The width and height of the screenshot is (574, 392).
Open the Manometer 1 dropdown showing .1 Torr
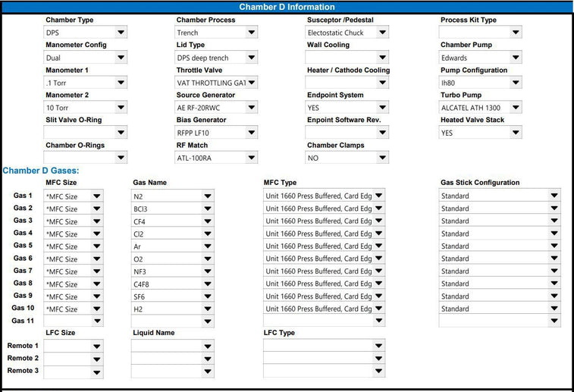point(85,83)
